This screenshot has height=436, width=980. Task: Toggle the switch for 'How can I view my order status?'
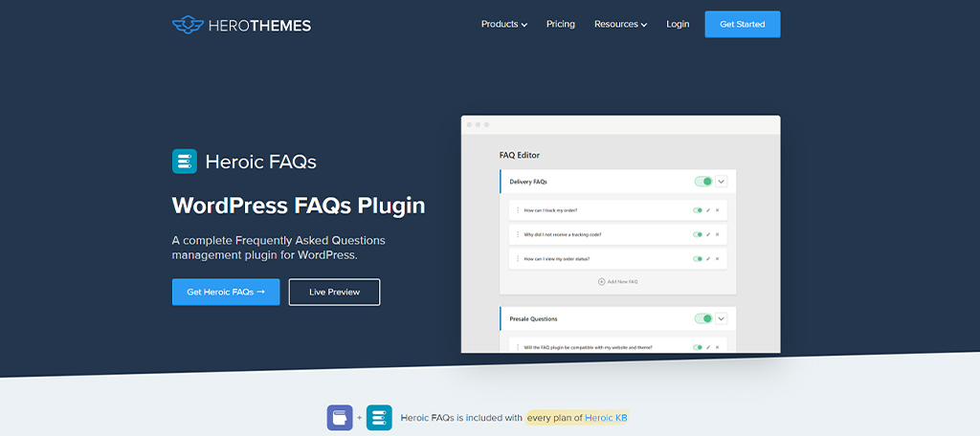[698, 258]
